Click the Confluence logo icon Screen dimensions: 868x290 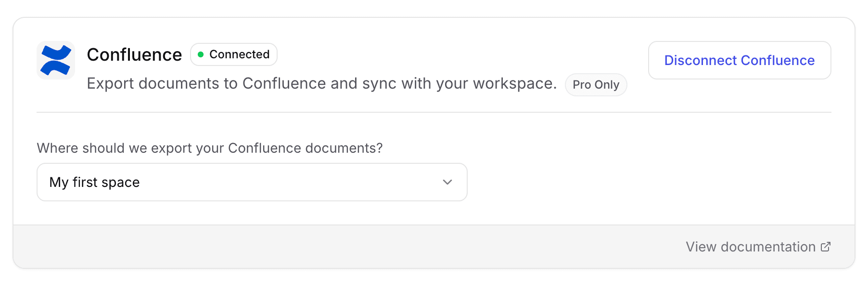[x=56, y=60]
